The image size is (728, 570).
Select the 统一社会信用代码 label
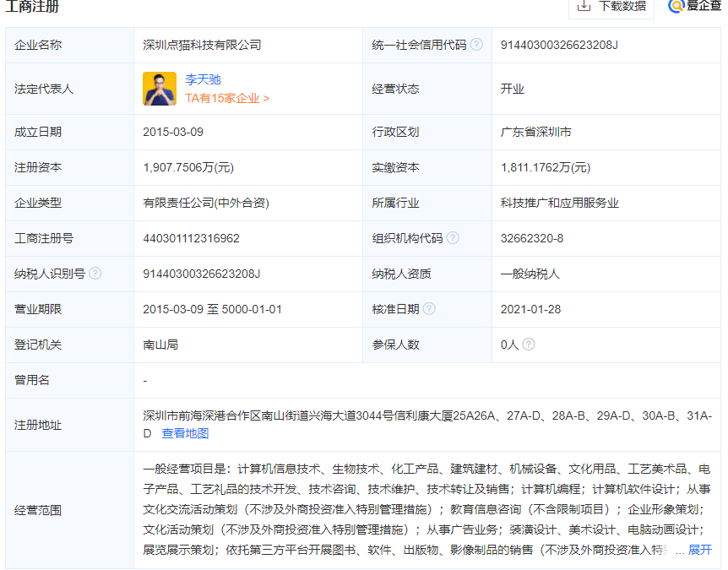[x=419, y=45]
